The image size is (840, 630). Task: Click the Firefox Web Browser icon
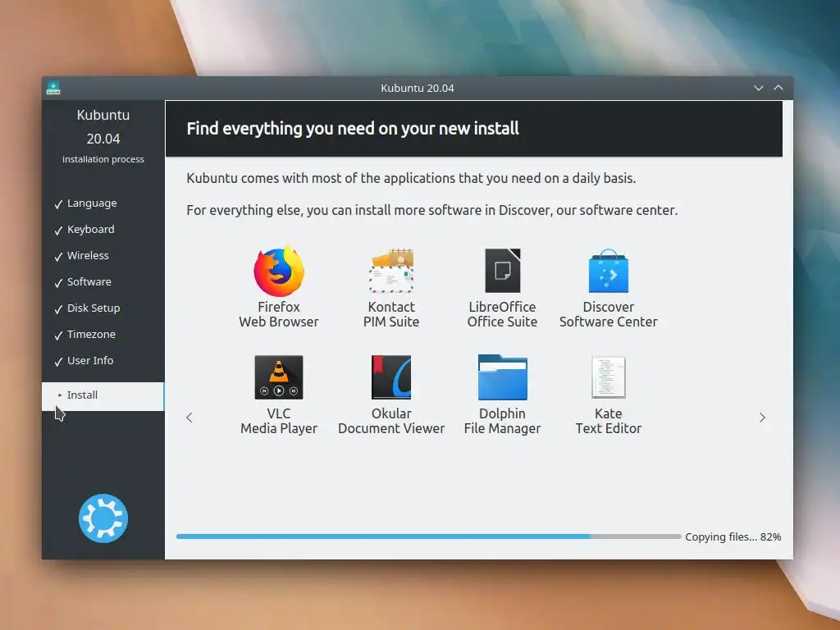click(x=279, y=271)
